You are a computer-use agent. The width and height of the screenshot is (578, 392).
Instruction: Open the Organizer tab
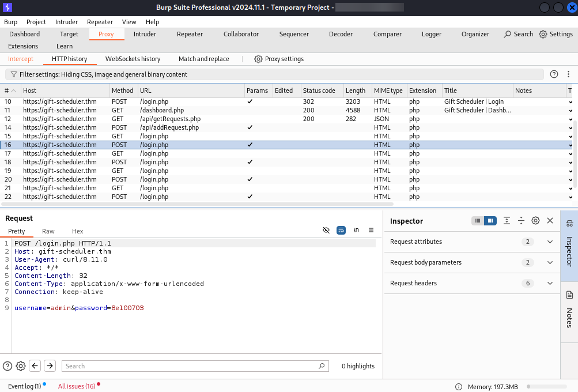pyautogui.click(x=475, y=34)
